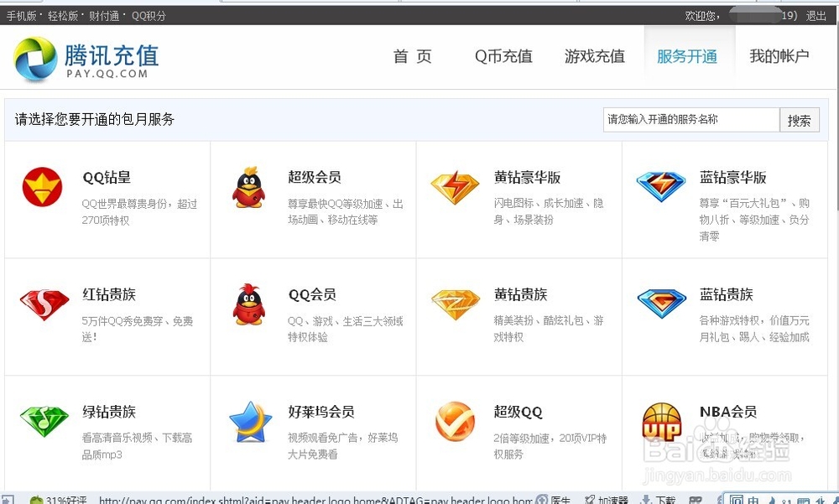This screenshot has height=504, width=839.
Task: Open the 绿钻贵族 title link
Action: 109,412
